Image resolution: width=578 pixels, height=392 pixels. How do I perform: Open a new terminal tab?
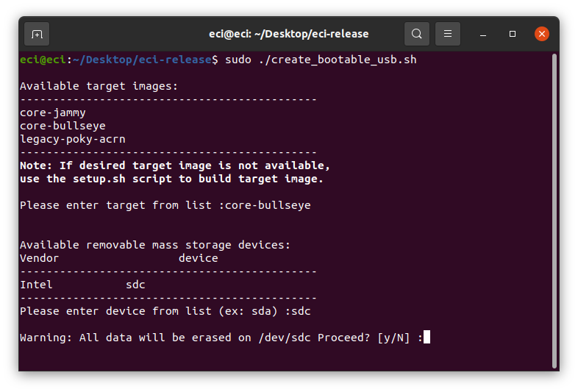(x=37, y=34)
